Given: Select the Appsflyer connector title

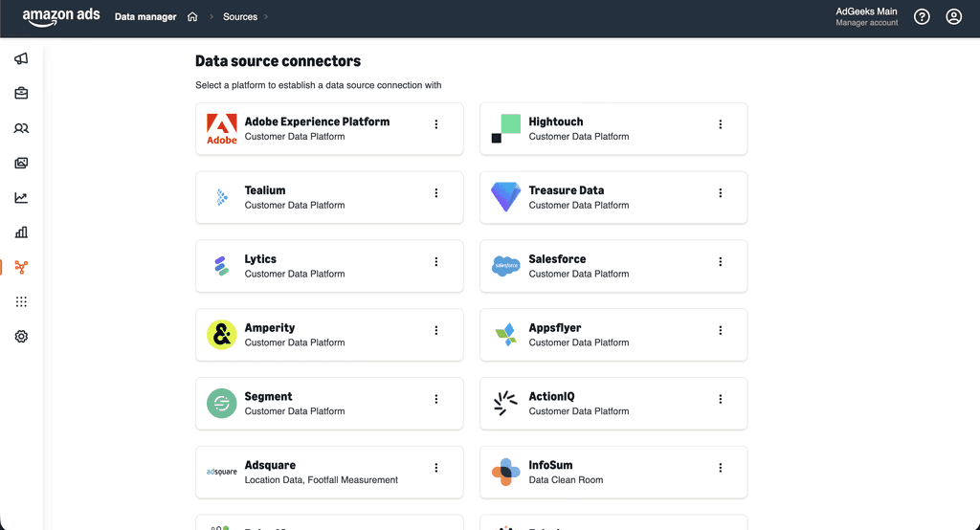Looking at the screenshot, I should (554, 328).
